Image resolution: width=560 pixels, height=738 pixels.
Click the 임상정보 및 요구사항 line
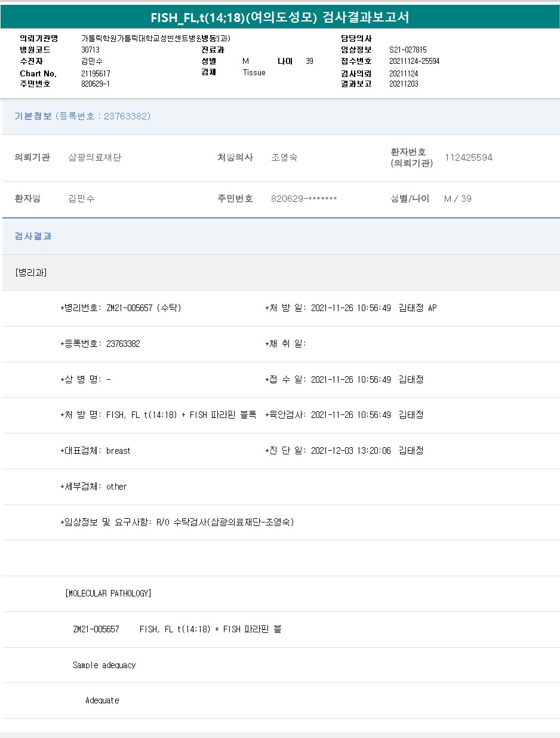point(177,522)
